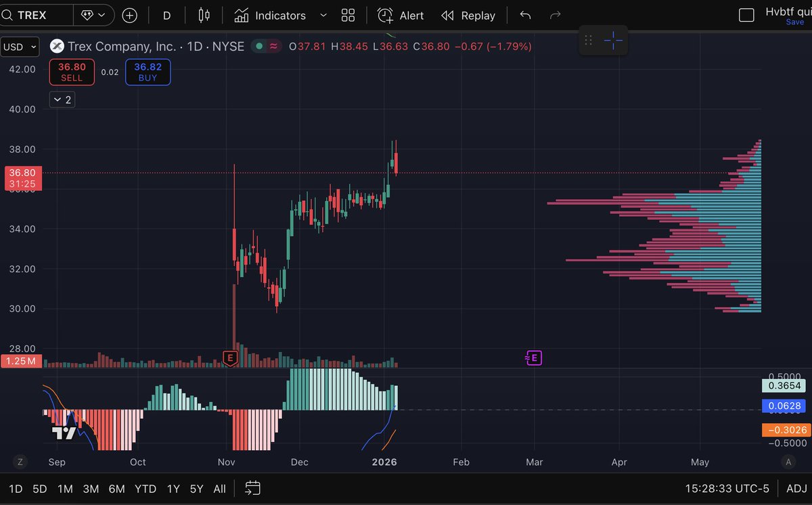Set range to 6M

(x=116, y=489)
